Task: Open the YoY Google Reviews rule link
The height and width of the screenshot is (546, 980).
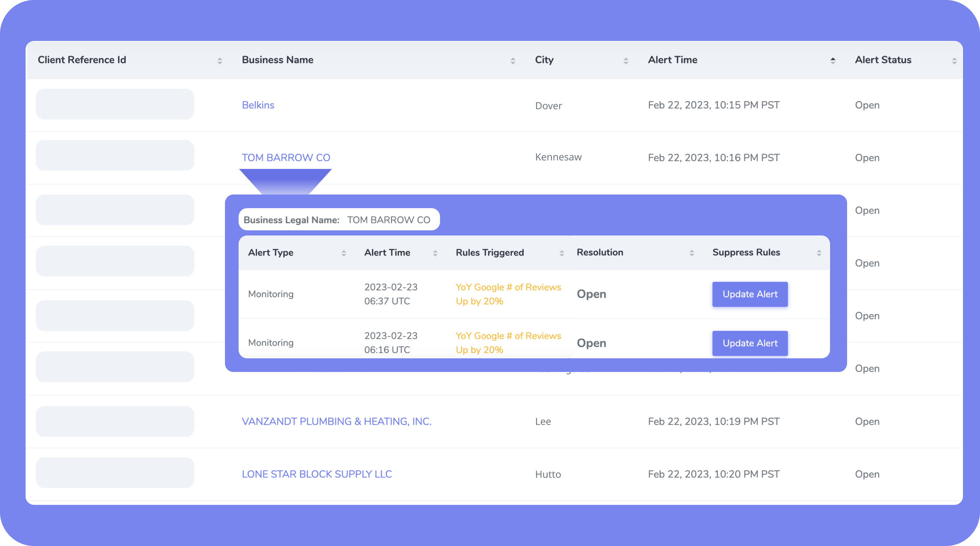Action: pyautogui.click(x=508, y=294)
